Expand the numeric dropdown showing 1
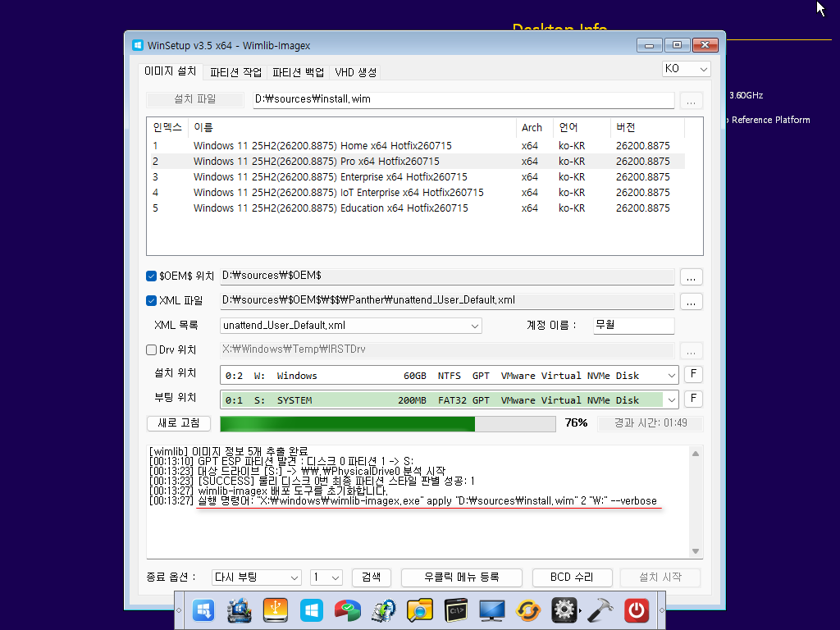This screenshot has width=840, height=630. point(326,577)
